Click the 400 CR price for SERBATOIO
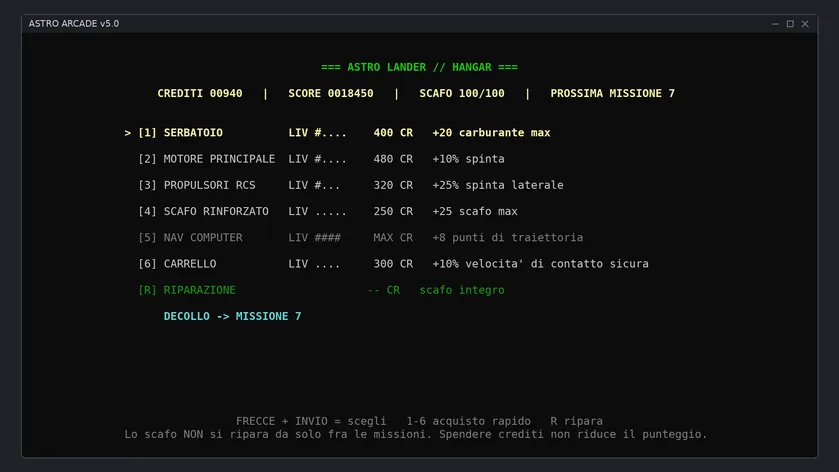 [x=393, y=133]
